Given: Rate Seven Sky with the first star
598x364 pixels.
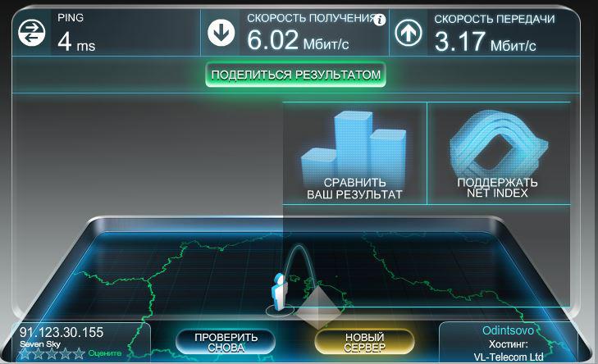Looking at the screenshot, I should click(25, 353).
